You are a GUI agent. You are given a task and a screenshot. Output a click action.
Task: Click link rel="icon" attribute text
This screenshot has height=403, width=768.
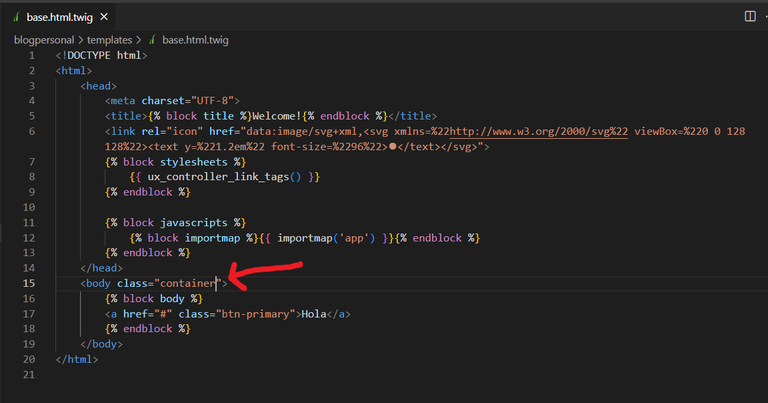click(172, 131)
